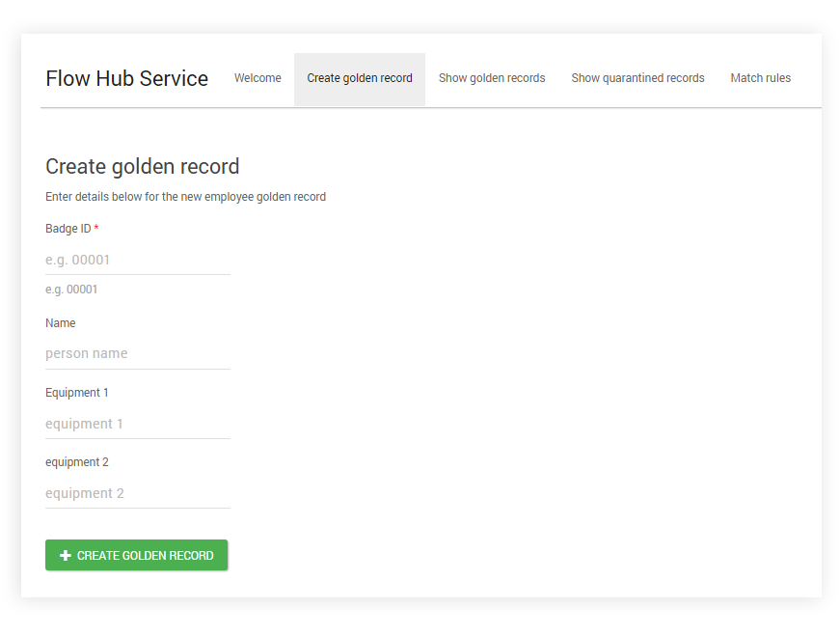The height and width of the screenshot is (636, 840).
Task: Click inside the person name field
Action: pos(137,353)
